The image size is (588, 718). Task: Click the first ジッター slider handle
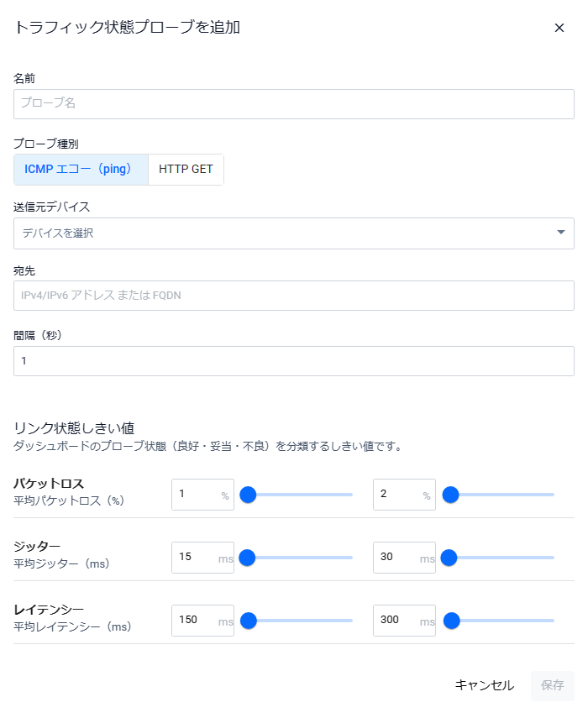[247, 557]
